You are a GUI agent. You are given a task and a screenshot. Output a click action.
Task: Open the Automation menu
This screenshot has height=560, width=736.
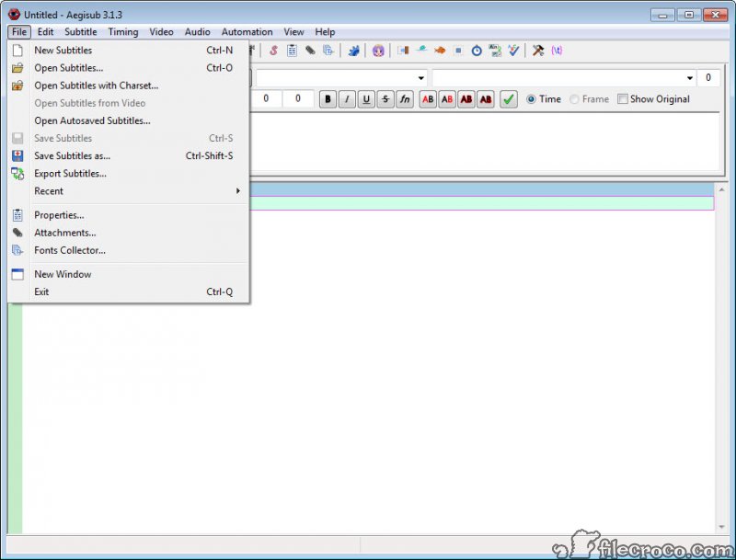coord(247,32)
